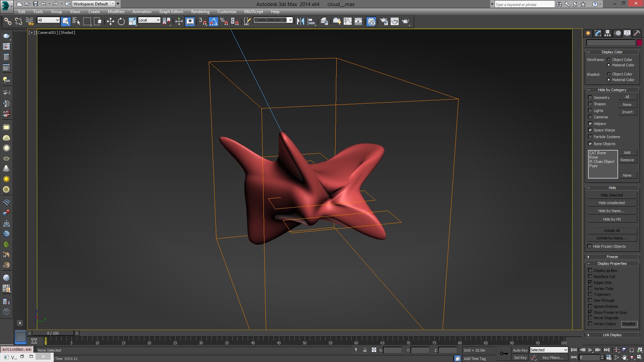Open the Help question mark icon
The width and height of the screenshot is (644, 362).
pyautogui.click(x=595, y=4)
